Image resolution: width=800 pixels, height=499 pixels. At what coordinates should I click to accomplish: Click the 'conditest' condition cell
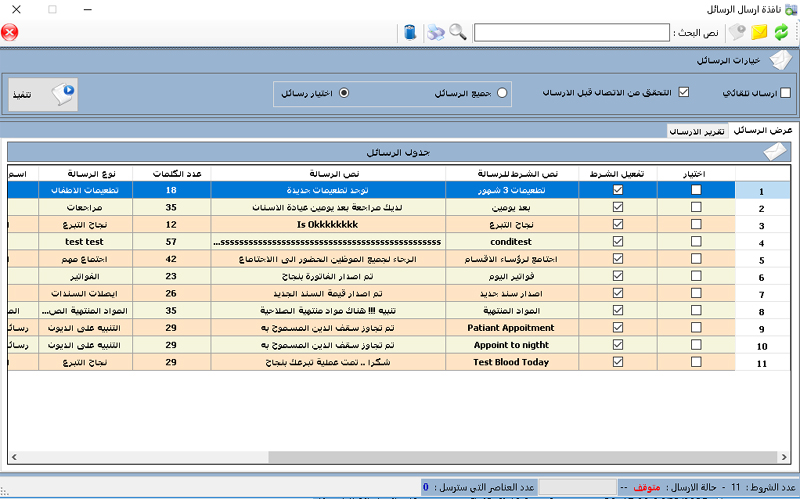pyautogui.click(x=512, y=242)
